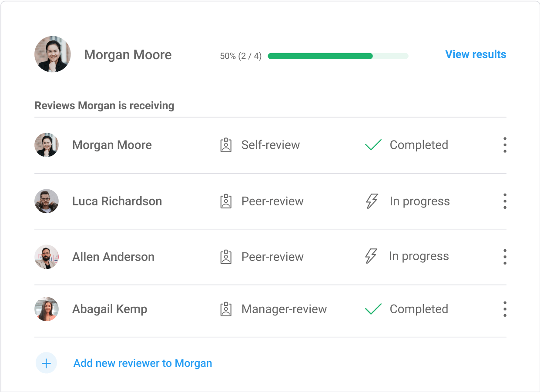Click the Manager-review badge icon
Screen dimensions: 540x392
[226, 309]
